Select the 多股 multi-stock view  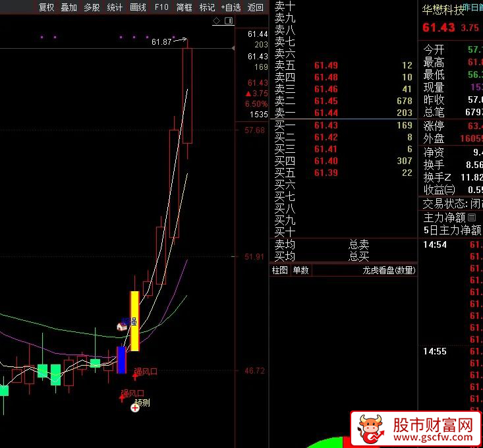tap(92, 7)
